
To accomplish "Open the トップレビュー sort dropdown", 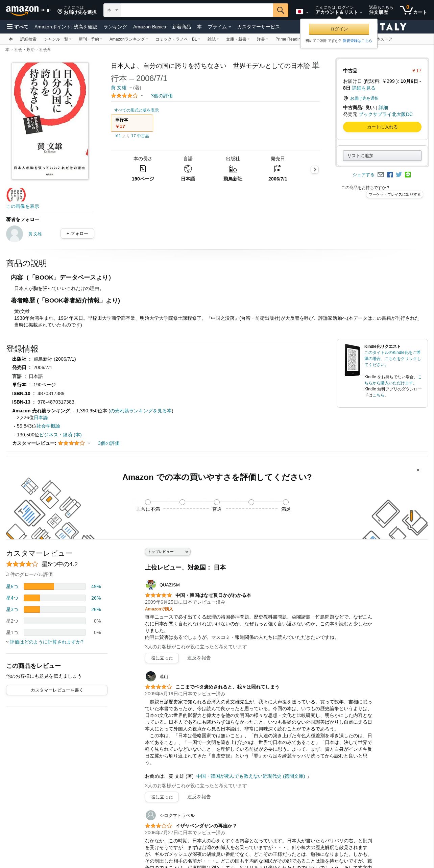I will (168, 552).
